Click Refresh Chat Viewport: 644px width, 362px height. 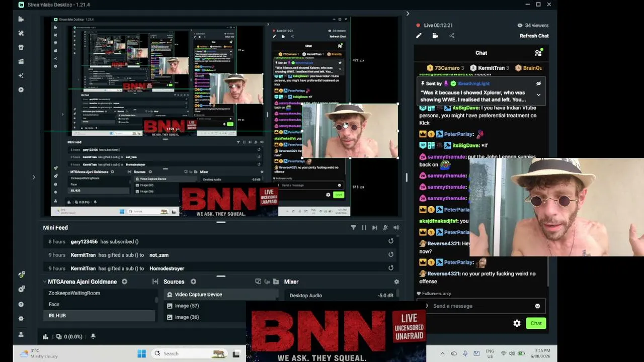tap(534, 36)
